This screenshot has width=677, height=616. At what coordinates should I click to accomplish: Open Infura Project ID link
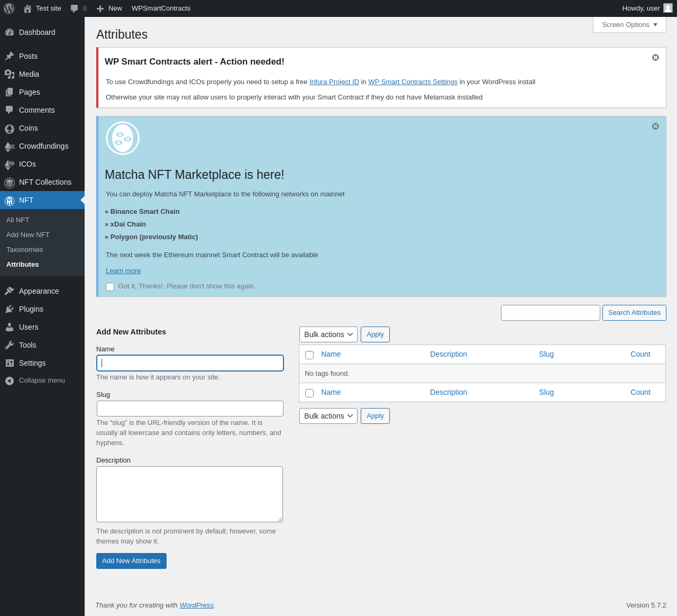334,82
